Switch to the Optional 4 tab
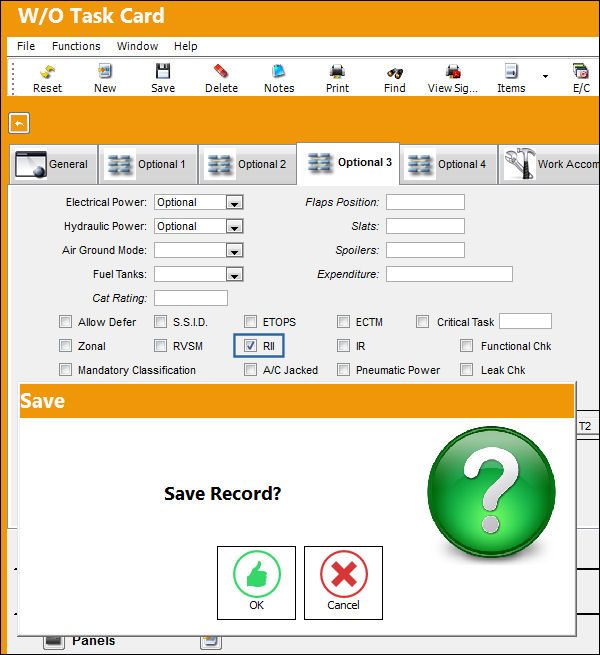Viewport: 600px width, 655px height. [x=448, y=165]
